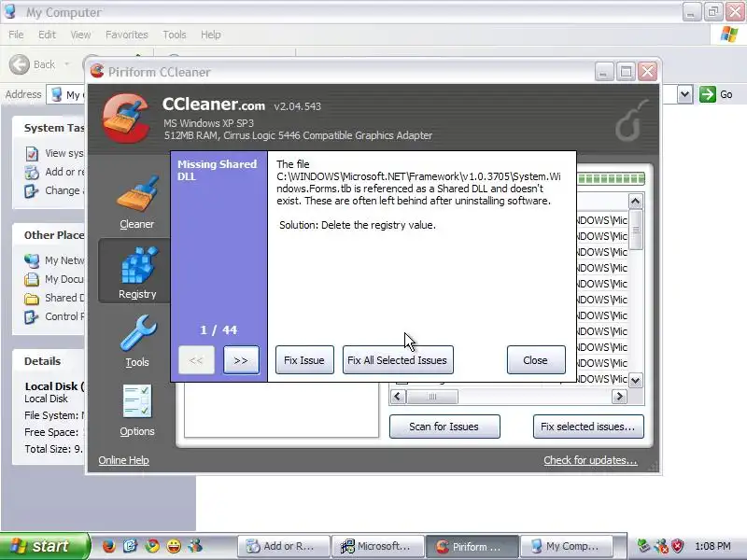Image resolution: width=747 pixels, height=560 pixels.
Task: Switch to Microsoft... taskbar window
Action: point(378,546)
